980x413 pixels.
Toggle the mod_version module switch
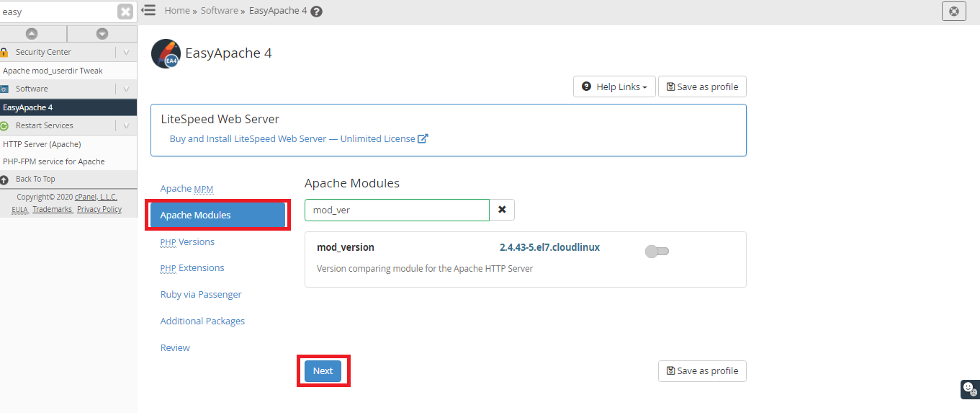pyautogui.click(x=657, y=251)
